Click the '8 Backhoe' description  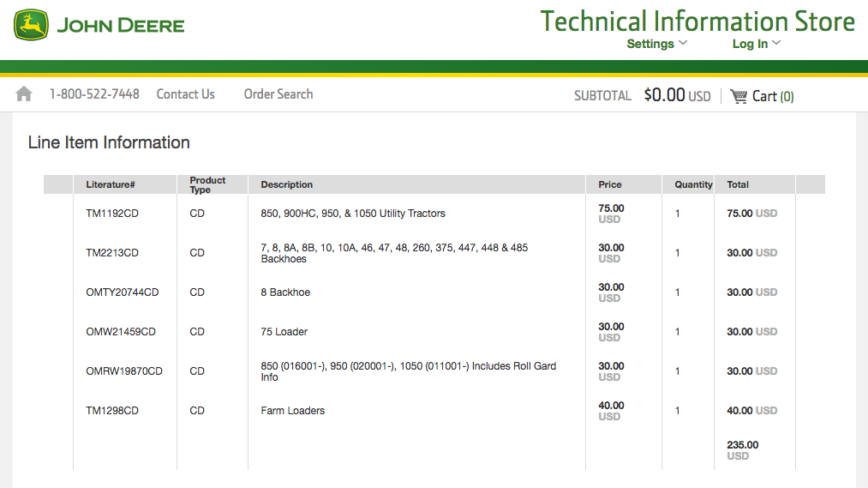coord(285,292)
